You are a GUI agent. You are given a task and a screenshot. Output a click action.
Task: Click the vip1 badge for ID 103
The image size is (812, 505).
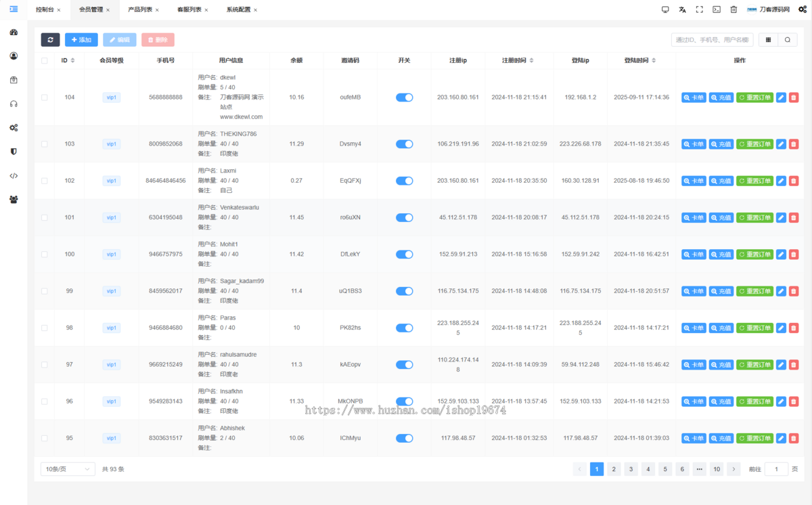[112, 144]
